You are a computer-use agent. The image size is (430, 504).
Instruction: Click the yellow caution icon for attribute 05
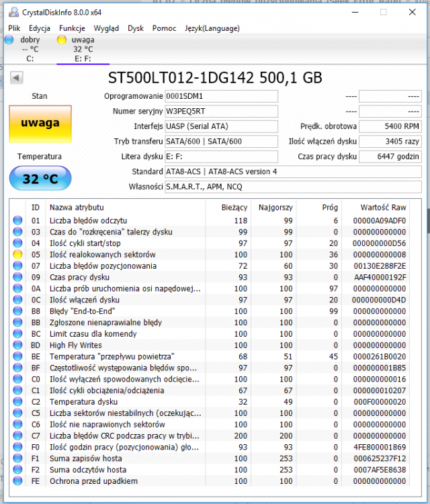tap(18, 255)
